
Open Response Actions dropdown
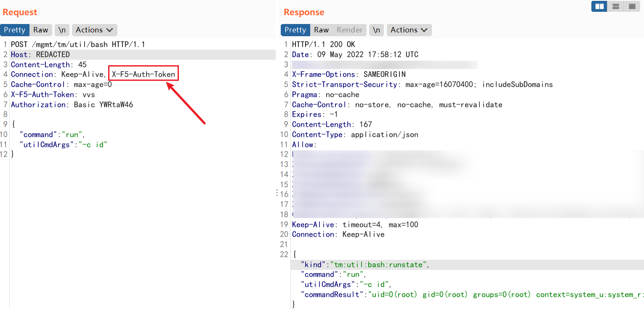(x=409, y=30)
